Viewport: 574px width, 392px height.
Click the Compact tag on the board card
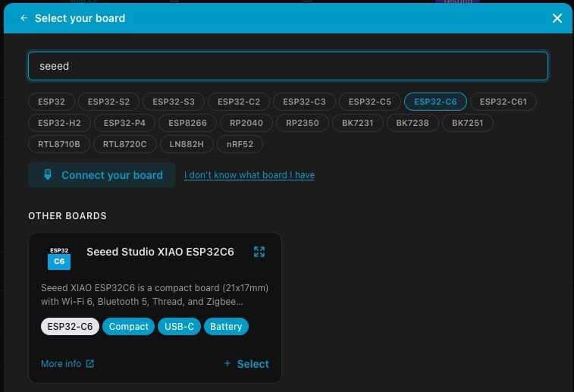pyautogui.click(x=128, y=327)
